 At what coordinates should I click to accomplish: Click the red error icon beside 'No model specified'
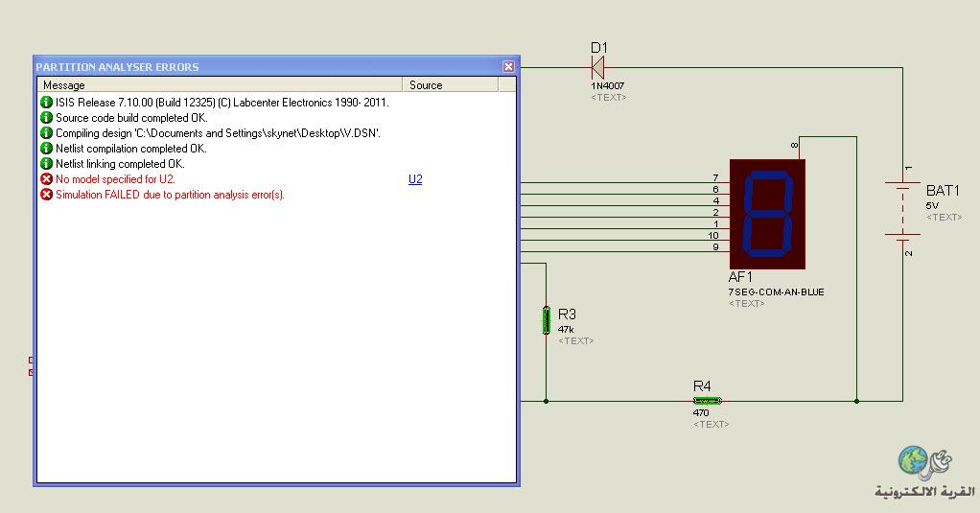coord(46,179)
